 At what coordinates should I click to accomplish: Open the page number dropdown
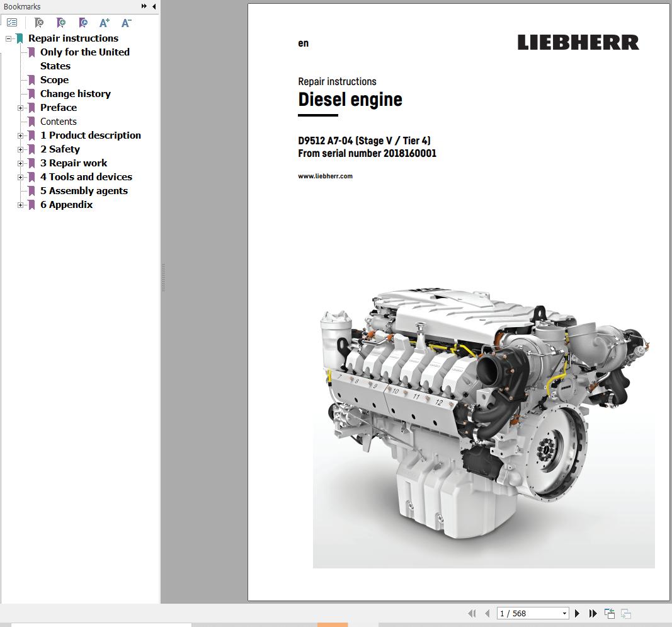(x=563, y=613)
